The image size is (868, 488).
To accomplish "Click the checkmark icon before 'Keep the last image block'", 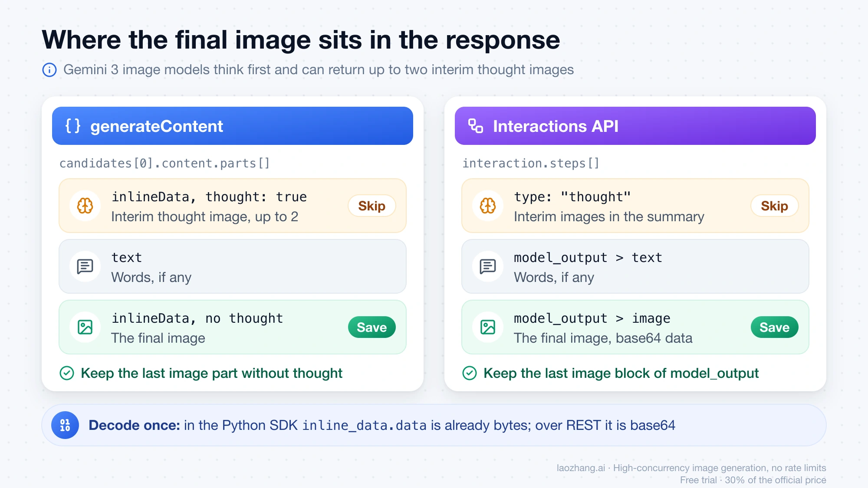I will tap(470, 373).
